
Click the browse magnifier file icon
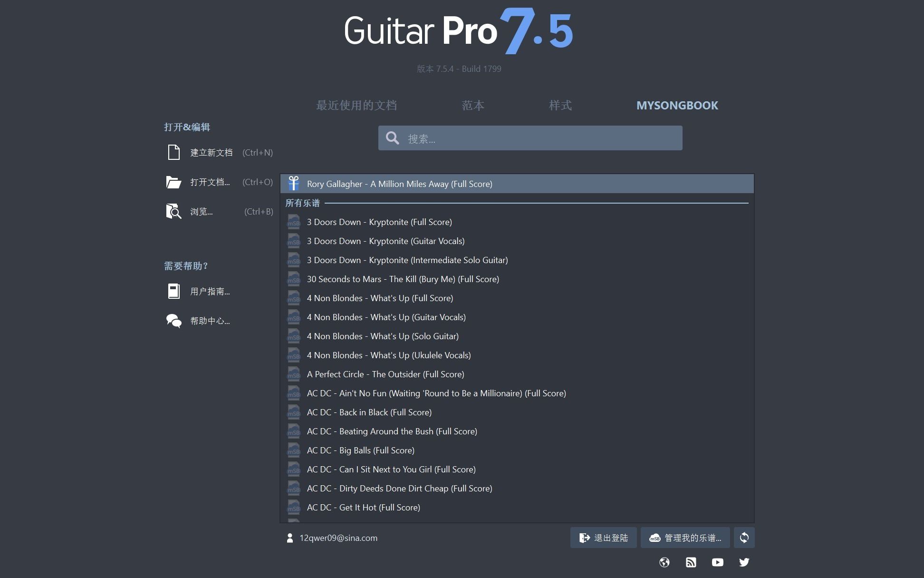point(173,212)
